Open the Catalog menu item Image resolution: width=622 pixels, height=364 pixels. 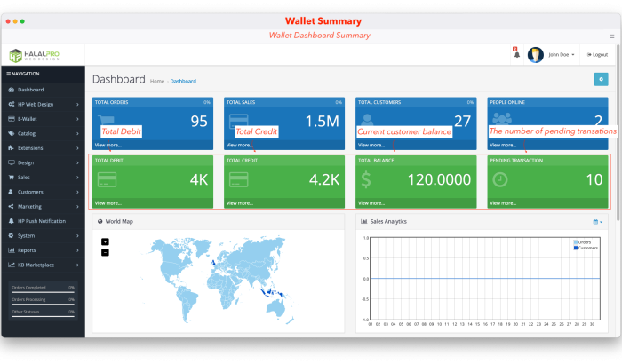(x=43, y=134)
